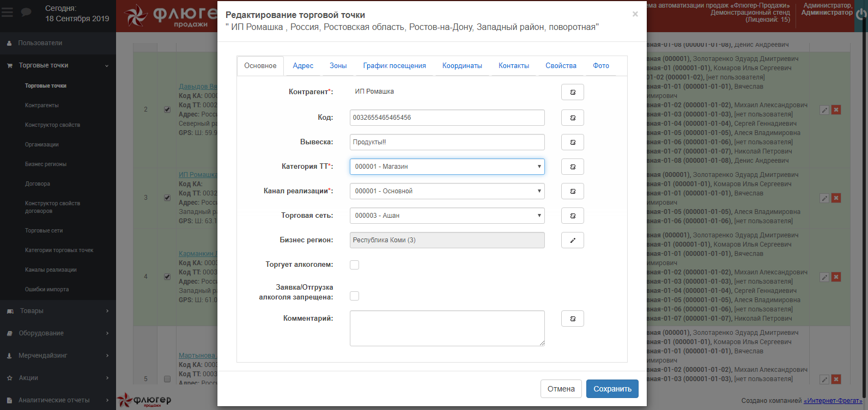868x410 pixels.
Task: Expand the Канал реализации dropdown
Action: coord(447,191)
